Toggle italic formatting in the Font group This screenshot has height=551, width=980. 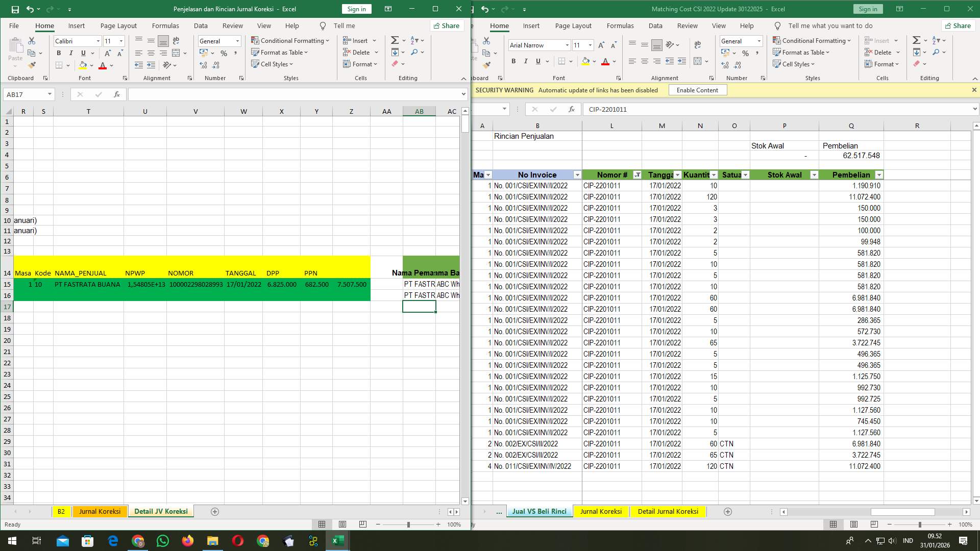(x=71, y=53)
